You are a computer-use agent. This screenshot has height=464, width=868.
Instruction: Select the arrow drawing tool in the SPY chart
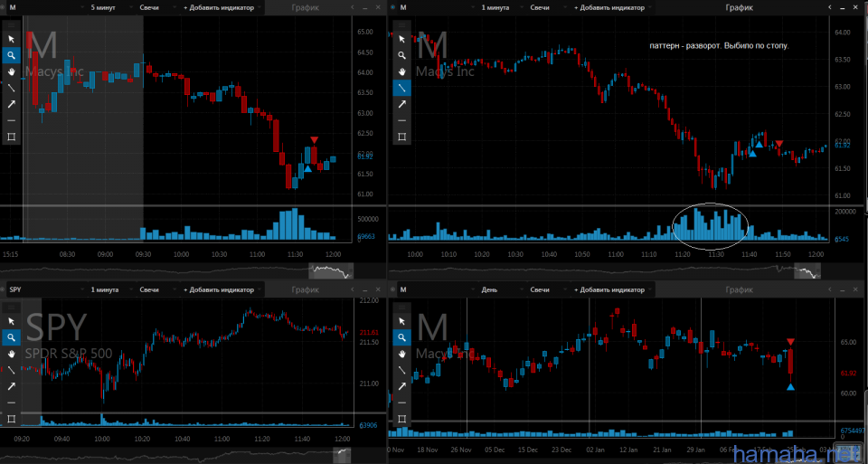pyautogui.click(x=11, y=386)
